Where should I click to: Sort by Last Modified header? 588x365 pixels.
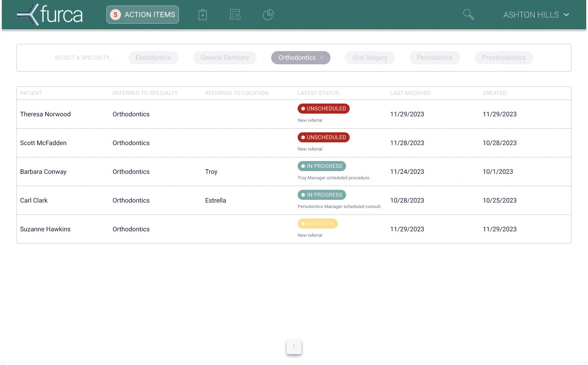point(410,93)
